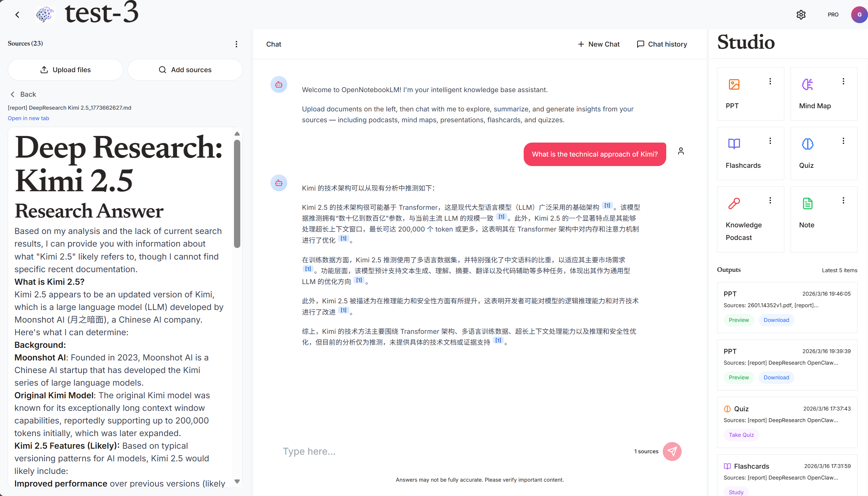Click the user person icon beside the question
Image resolution: width=868 pixels, height=496 pixels.
point(681,151)
